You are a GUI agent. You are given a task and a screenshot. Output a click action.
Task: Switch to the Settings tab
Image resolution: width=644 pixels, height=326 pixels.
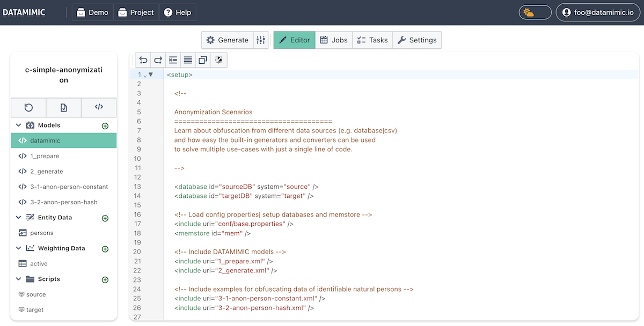click(417, 40)
